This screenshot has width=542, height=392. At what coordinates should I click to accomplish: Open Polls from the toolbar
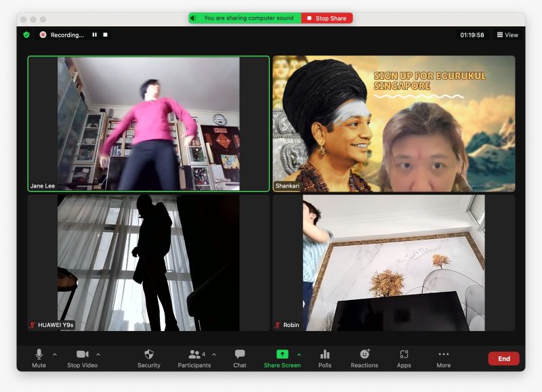point(325,357)
